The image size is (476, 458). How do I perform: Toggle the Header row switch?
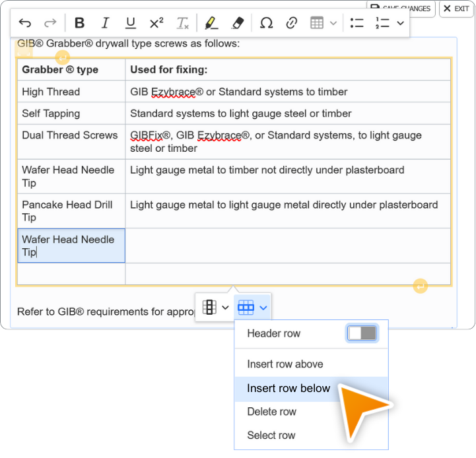(362, 333)
